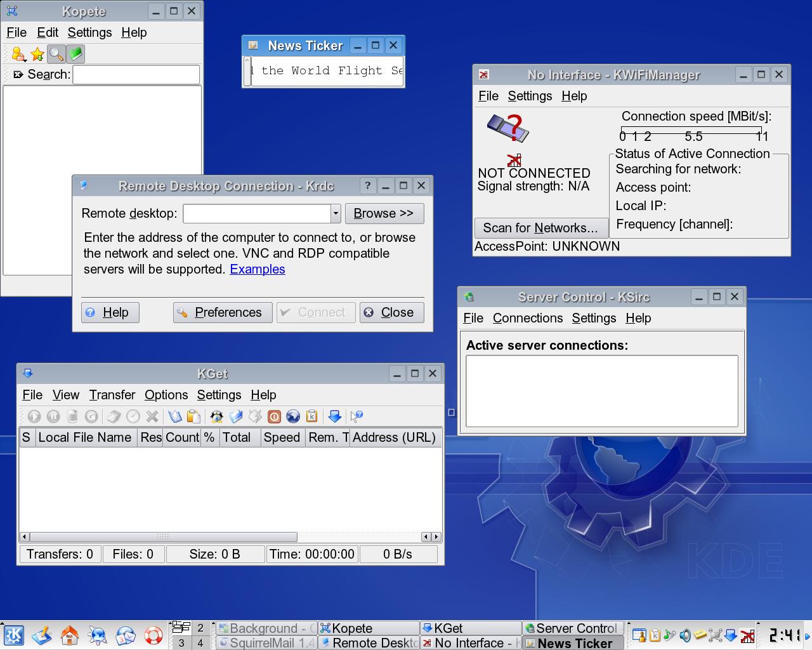Click the connection speed bar in KWiFiManager
812x650 pixels.
point(691,131)
